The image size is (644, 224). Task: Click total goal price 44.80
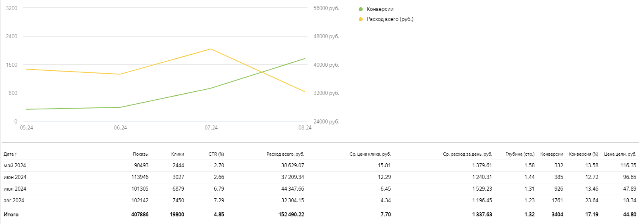click(x=630, y=214)
